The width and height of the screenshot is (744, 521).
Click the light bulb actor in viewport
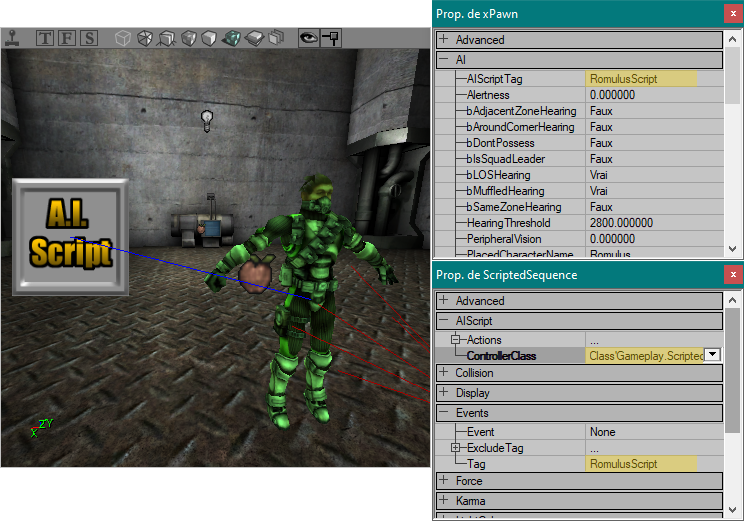pos(207,121)
